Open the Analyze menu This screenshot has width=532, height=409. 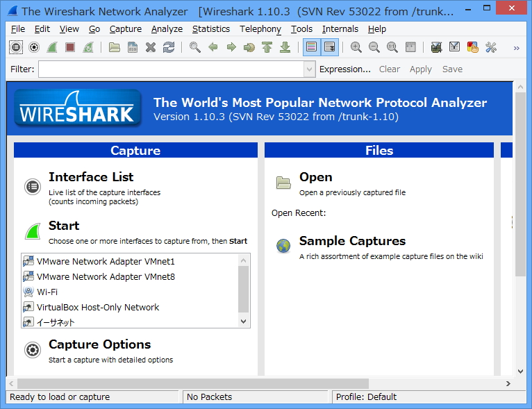click(x=167, y=29)
